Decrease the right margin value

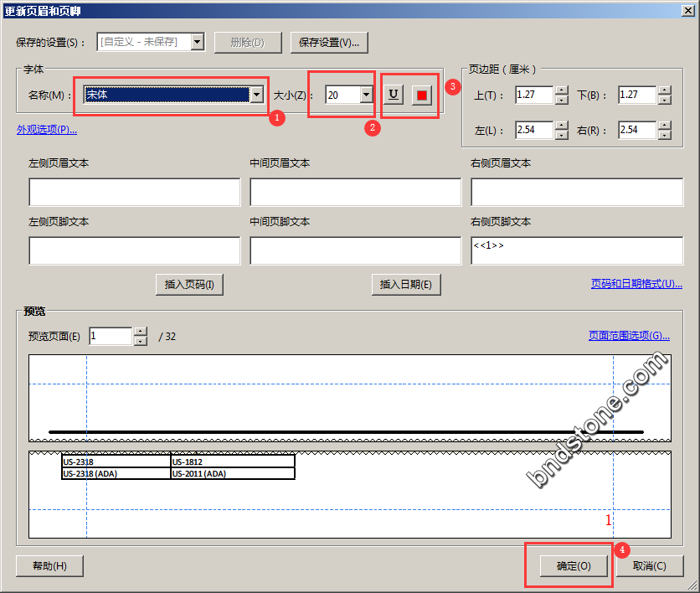point(664,135)
